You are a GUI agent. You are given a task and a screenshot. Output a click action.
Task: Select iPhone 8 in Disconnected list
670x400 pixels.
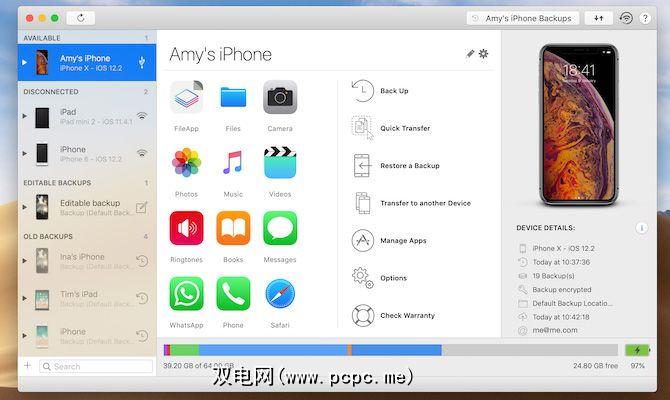coord(87,153)
